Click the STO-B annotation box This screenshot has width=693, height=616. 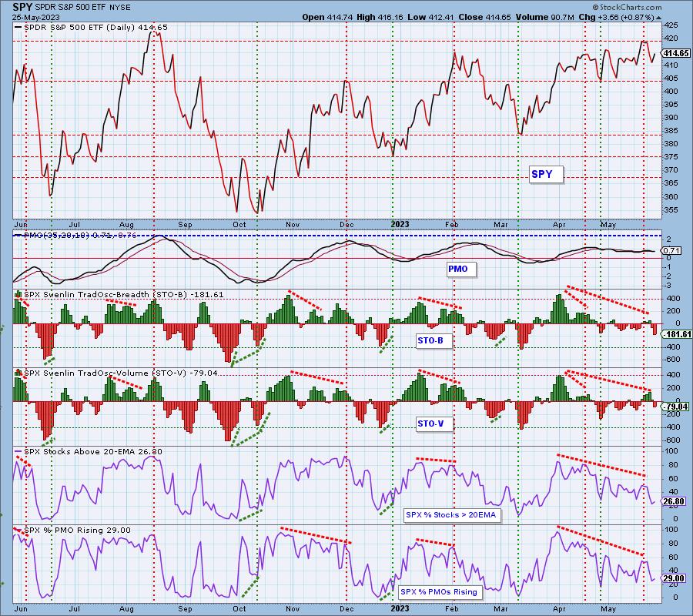point(434,340)
